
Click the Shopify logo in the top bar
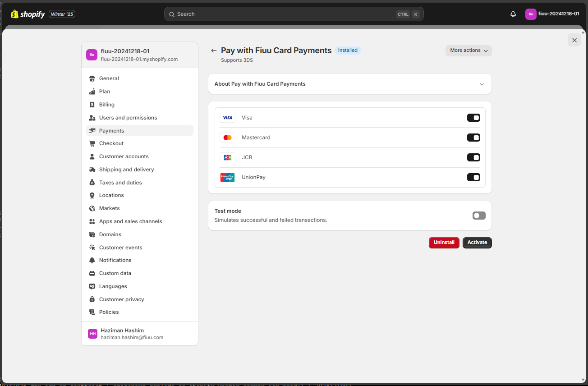coord(28,14)
